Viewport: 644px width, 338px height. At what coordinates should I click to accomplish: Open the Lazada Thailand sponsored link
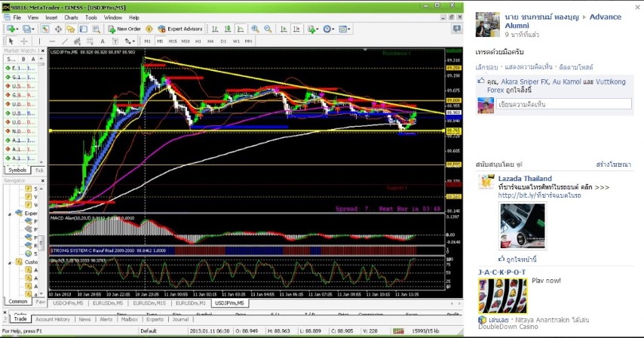(525, 179)
